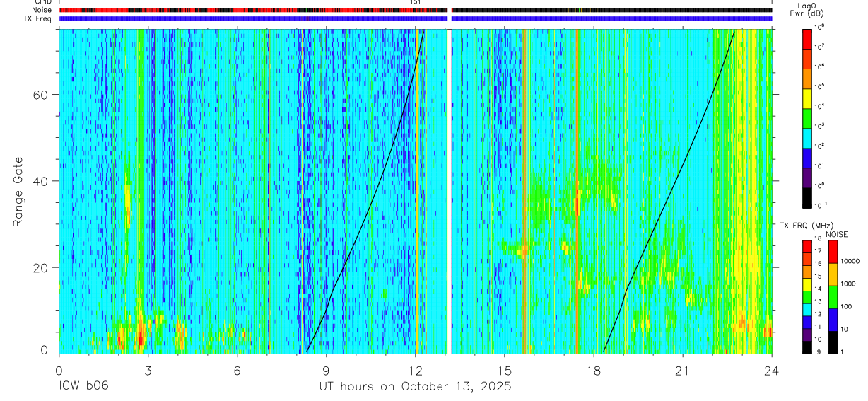Click the white data gap near 13 UT

[449, 191]
